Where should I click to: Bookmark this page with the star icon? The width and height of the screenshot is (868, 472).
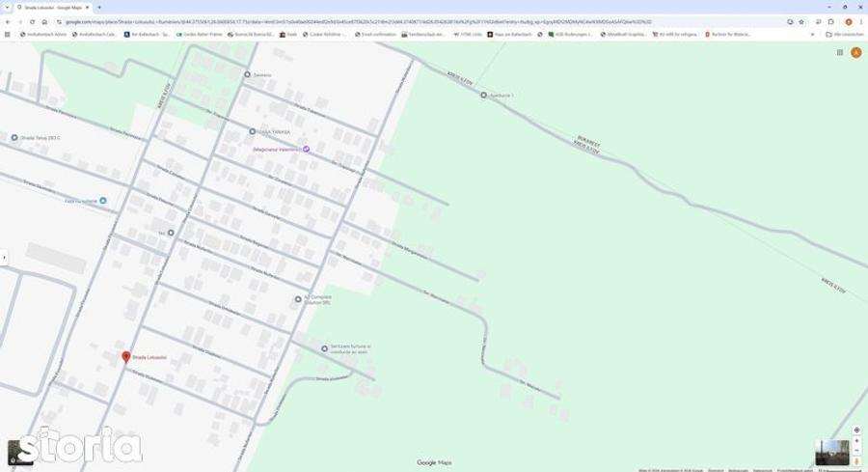pyautogui.click(x=801, y=21)
